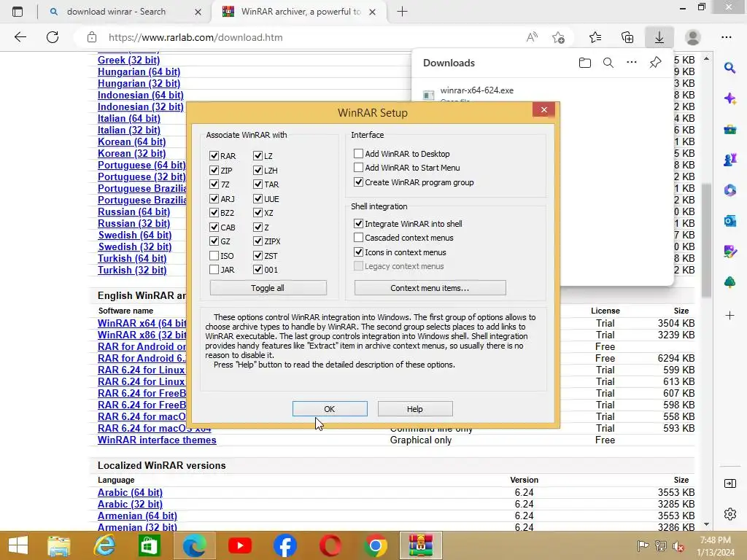
Task: Open sidebar settings gear icon
Action: pos(729,514)
